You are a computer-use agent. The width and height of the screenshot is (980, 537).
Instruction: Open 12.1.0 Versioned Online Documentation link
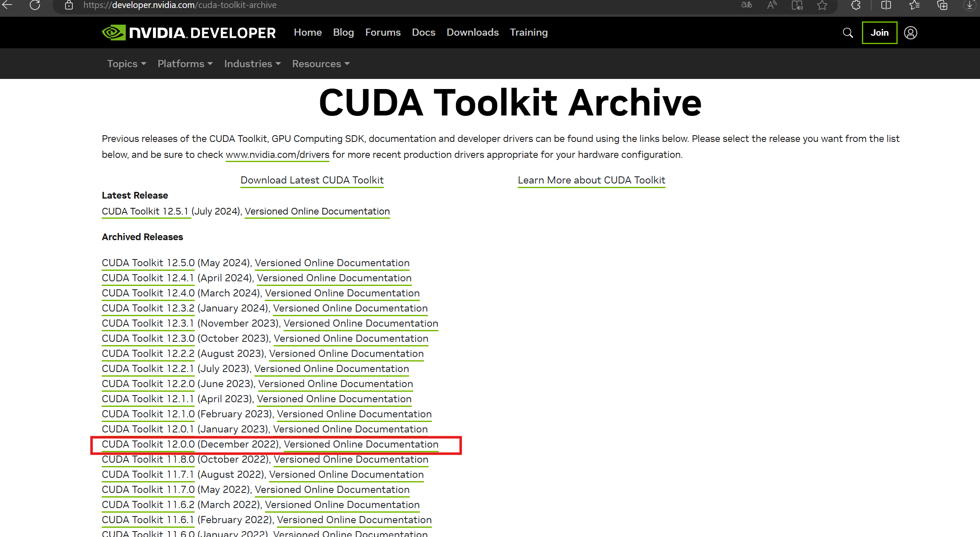pyautogui.click(x=354, y=414)
